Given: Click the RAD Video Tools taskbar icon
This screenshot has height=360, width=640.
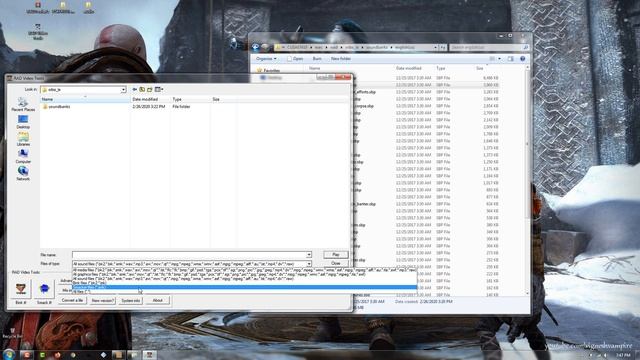Looking at the screenshot, I should coord(149,355).
